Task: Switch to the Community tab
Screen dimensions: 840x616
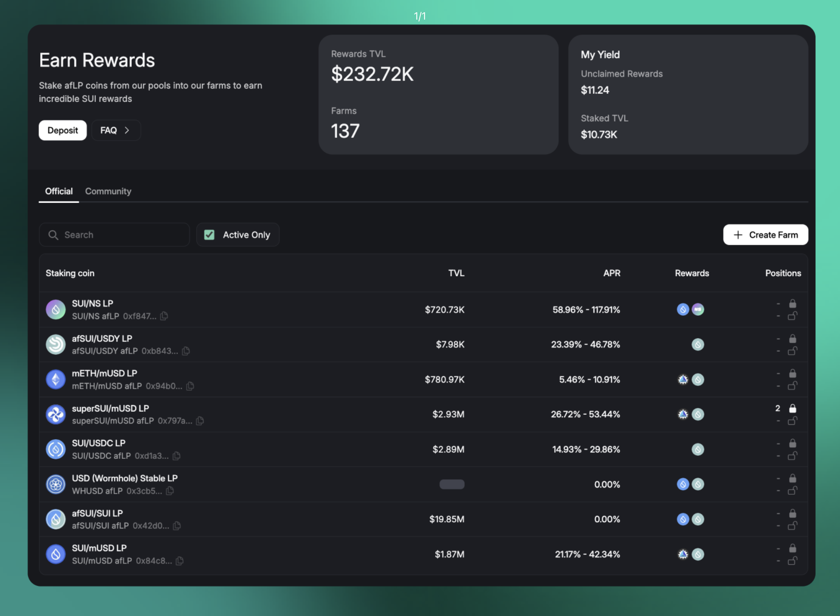Action: tap(108, 191)
